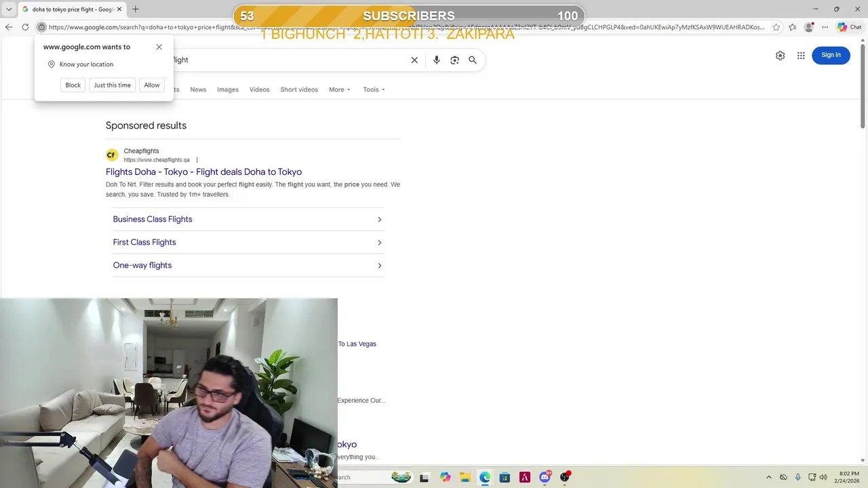Image resolution: width=868 pixels, height=488 pixels.
Task: Start voice search with microphone icon
Action: pos(437,60)
